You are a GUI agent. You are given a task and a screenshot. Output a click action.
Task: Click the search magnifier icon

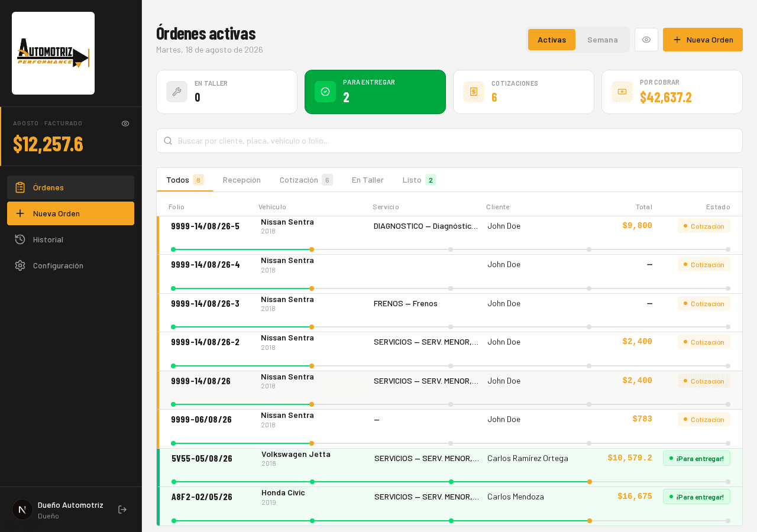point(168,141)
